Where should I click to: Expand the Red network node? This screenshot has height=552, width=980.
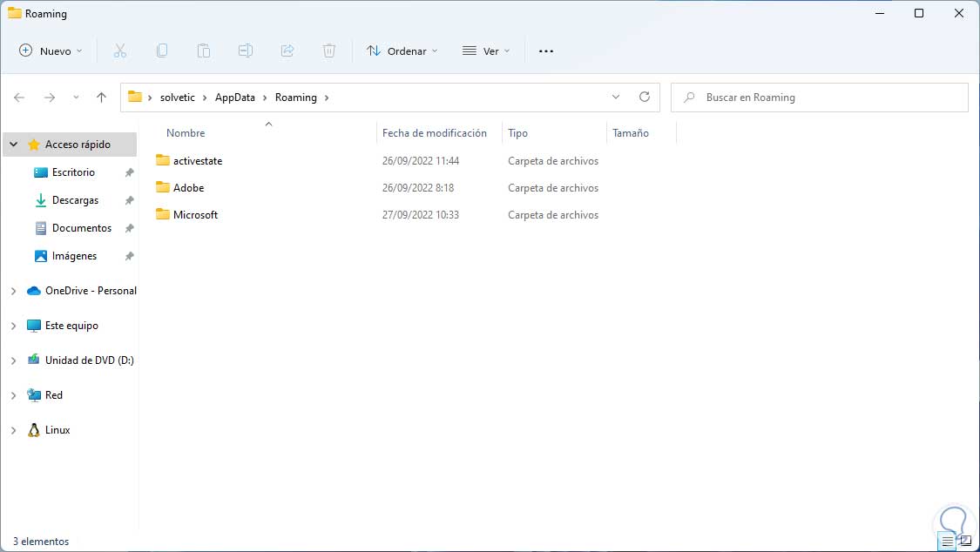tap(13, 395)
